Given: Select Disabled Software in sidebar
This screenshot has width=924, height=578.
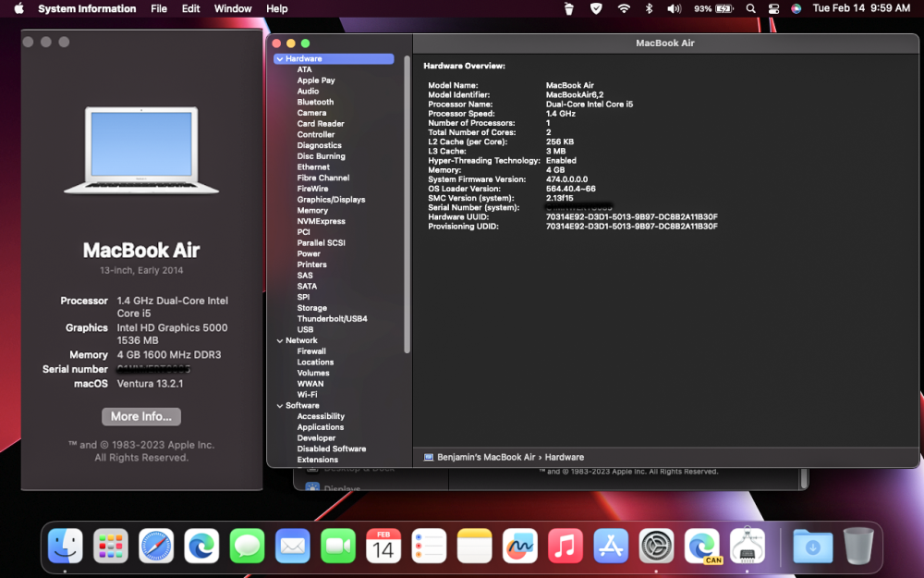Looking at the screenshot, I should click(331, 449).
